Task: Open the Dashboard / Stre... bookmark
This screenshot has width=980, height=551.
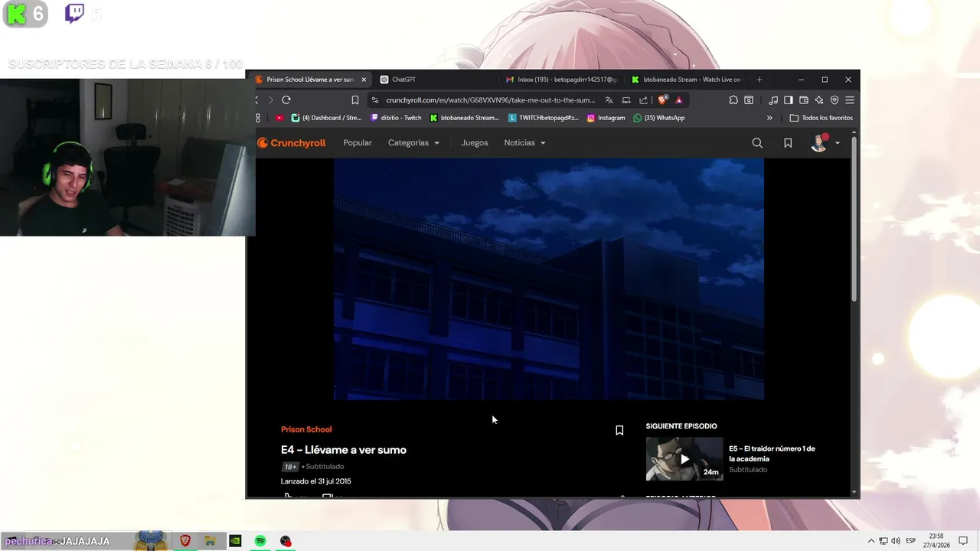Action: coord(326,118)
